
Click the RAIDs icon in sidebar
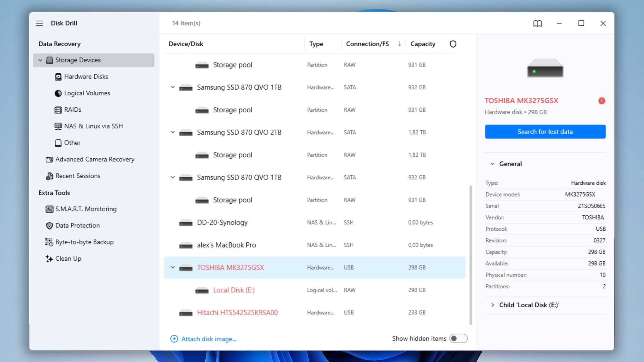58,110
